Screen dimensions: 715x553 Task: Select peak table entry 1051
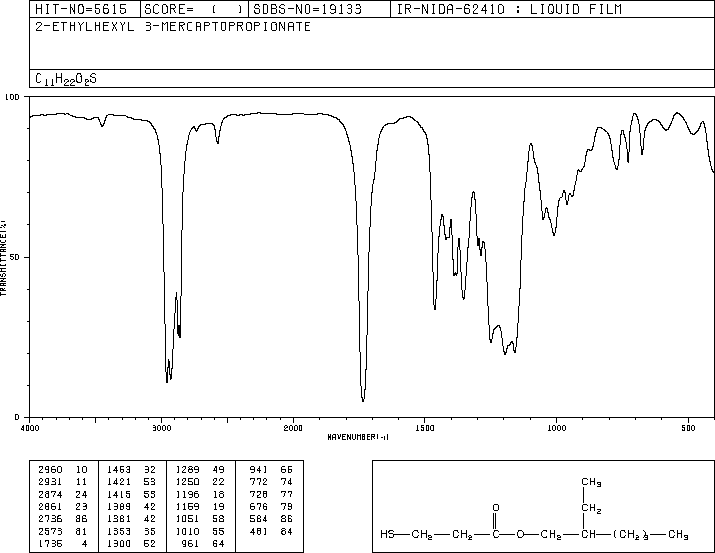coord(187,519)
